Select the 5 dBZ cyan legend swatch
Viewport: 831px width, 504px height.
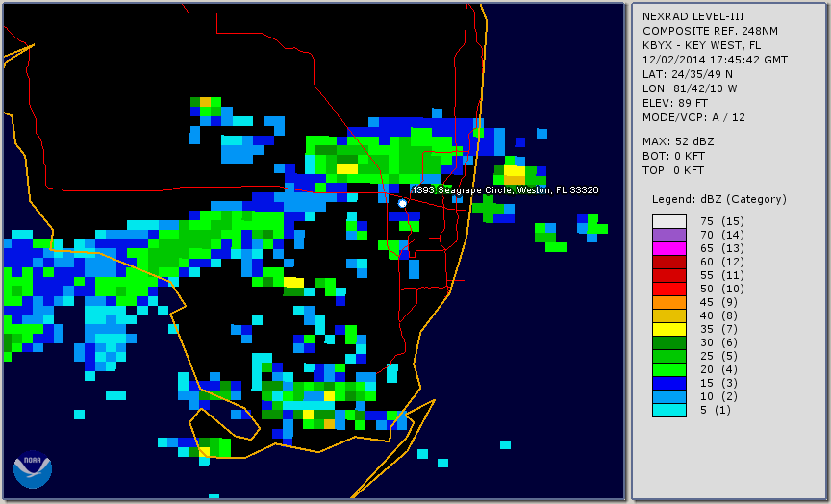point(669,410)
